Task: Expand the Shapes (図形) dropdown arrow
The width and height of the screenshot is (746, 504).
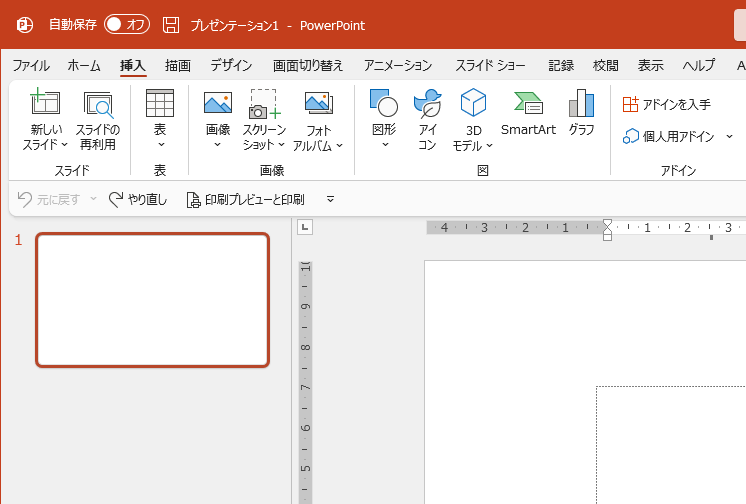Action: click(x=385, y=144)
